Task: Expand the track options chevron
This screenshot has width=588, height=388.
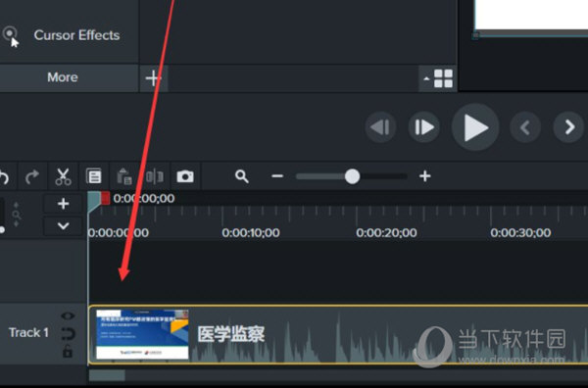Action: tap(64, 226)
